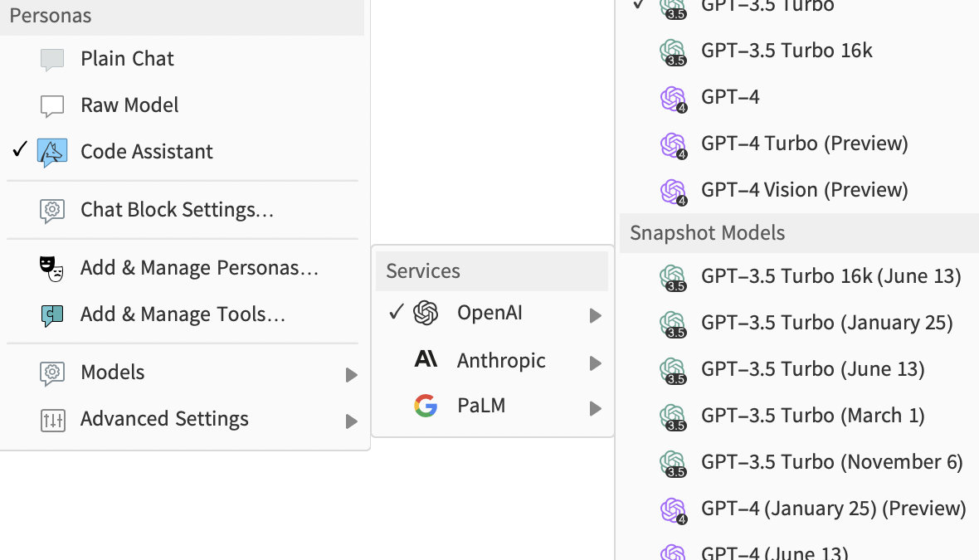
Task: Select the Plain Chat persona icon
Action: click(52, 60)
